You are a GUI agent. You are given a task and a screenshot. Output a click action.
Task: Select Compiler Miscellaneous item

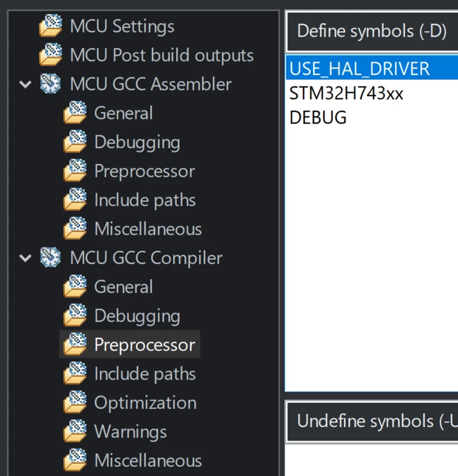click(148, 460)
